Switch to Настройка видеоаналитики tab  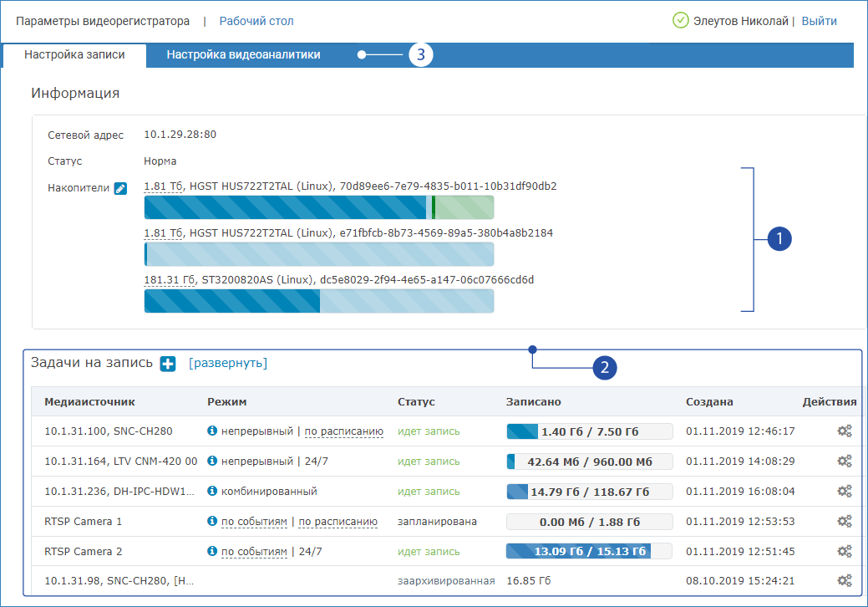(243, 55)
